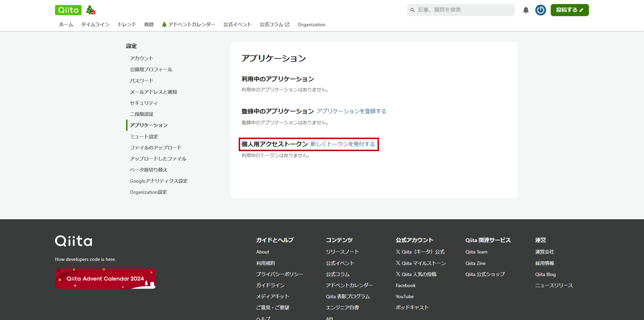Open the Organization nav tab
Screen dimensions: 644x320
coord(312,25)
